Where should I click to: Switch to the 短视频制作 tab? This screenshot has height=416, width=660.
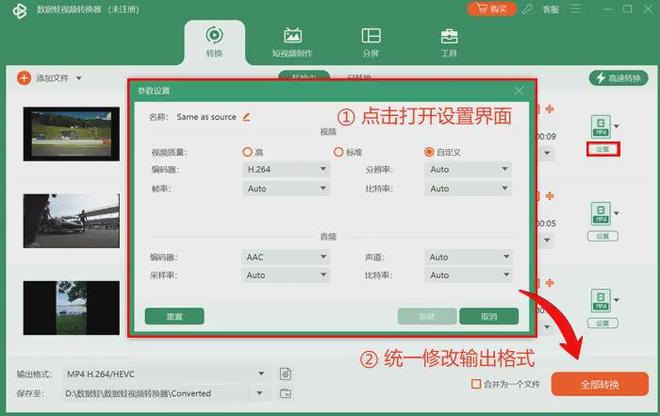(292, 42)
